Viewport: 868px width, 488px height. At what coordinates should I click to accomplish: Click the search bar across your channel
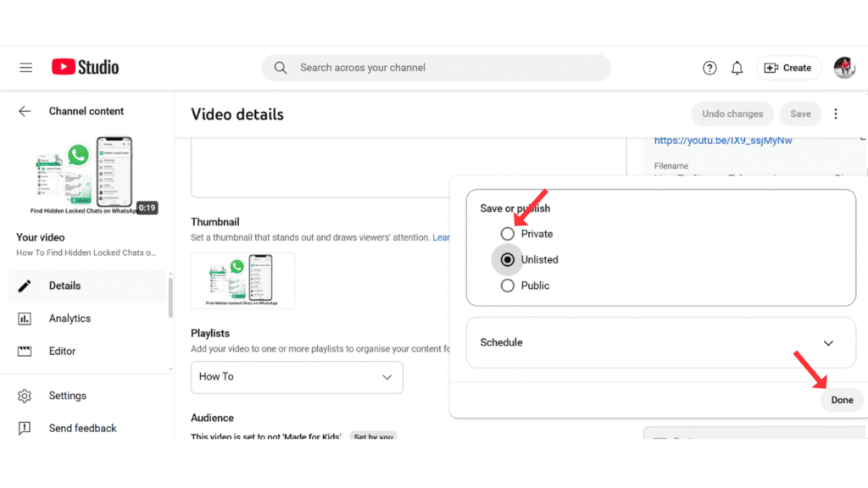(436, 67)
